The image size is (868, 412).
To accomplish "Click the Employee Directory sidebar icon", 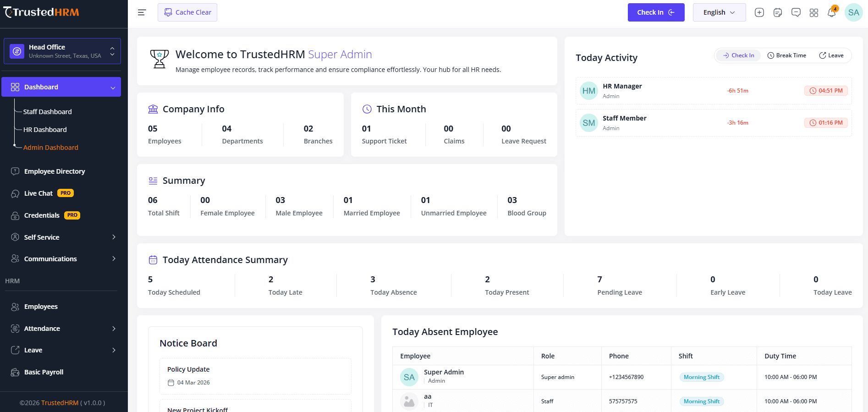I will tap(15, 171).
